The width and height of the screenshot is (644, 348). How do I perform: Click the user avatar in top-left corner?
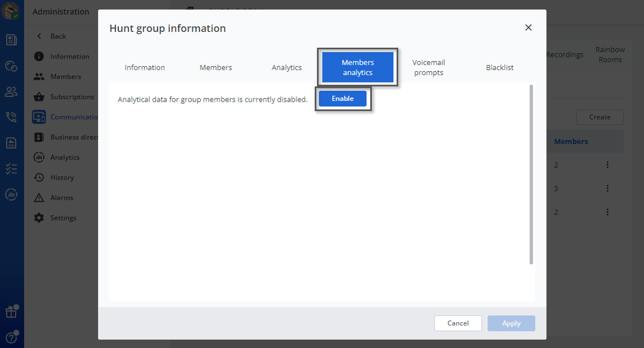point(11,11)
